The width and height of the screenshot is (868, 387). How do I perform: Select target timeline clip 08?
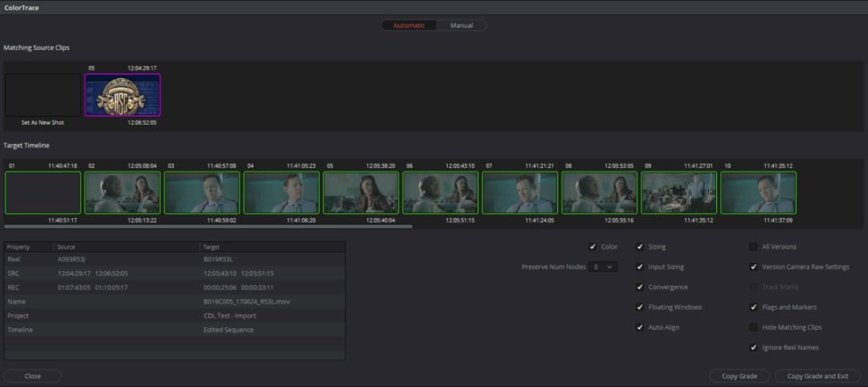coord(600,192)
